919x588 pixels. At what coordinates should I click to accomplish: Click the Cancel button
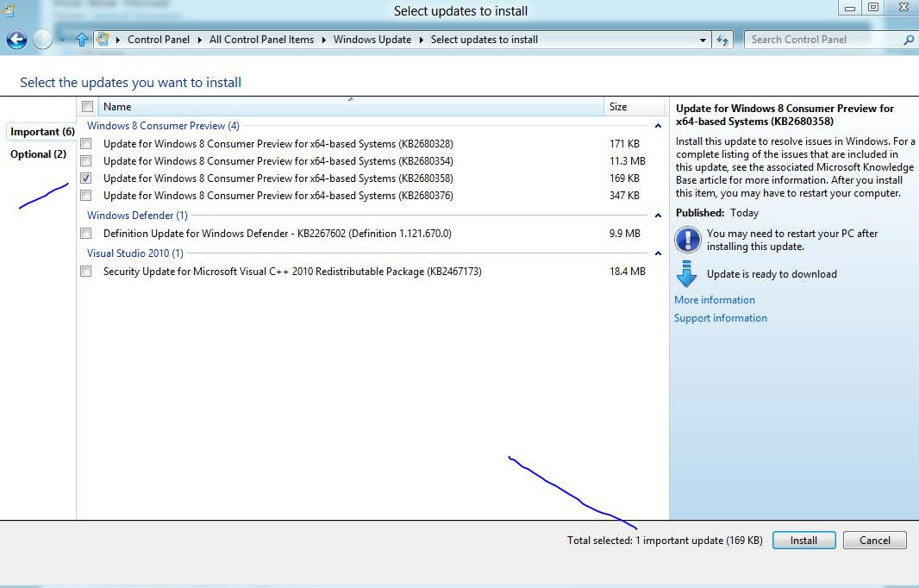click(874, 541)
